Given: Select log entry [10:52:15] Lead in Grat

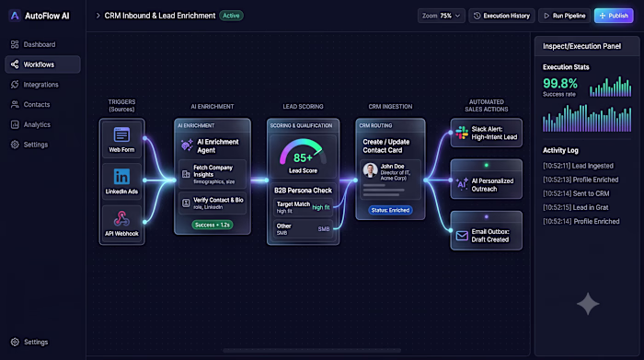Looking at the screenshot, I should [575, 207].
